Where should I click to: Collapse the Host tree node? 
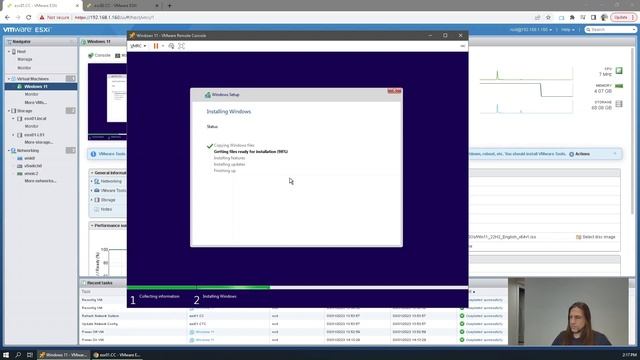click(x=9, y=52)
